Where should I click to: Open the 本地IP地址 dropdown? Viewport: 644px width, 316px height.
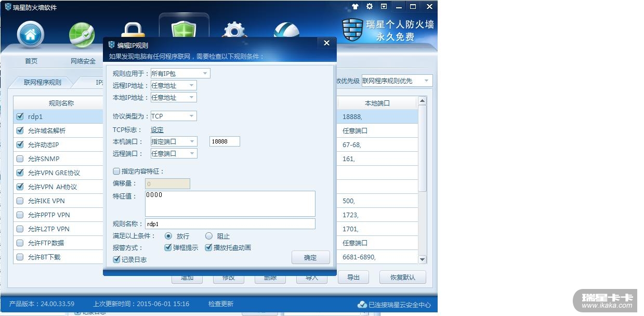174,97
